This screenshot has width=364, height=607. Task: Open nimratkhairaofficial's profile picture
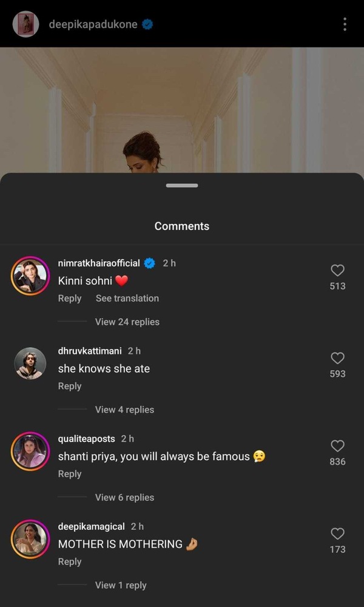click(x=30, y=276)
